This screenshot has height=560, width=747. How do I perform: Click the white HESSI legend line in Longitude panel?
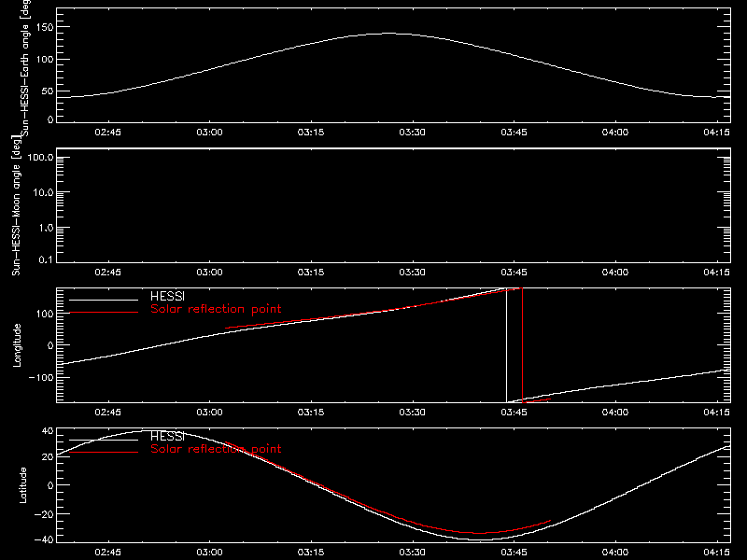[x=104, y=300]
